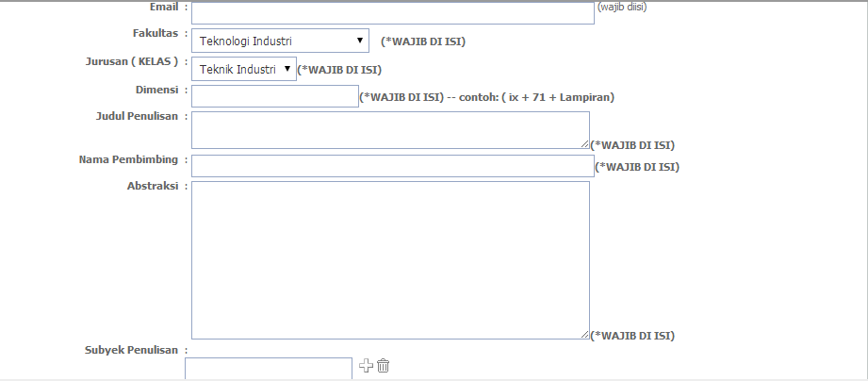
Task: Click into the Judul Penulisan text area
Action: pos(390,130)
